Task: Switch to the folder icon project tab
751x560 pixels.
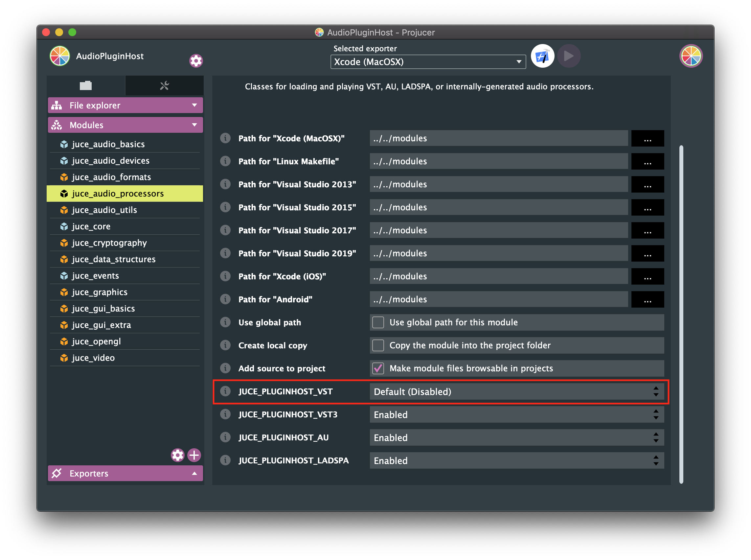Action: [86, 85]
